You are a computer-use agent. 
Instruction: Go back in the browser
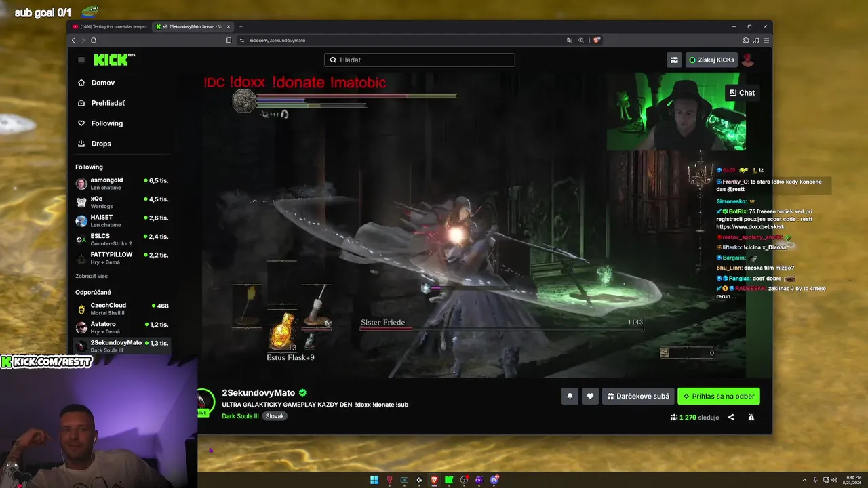(73, 40)
